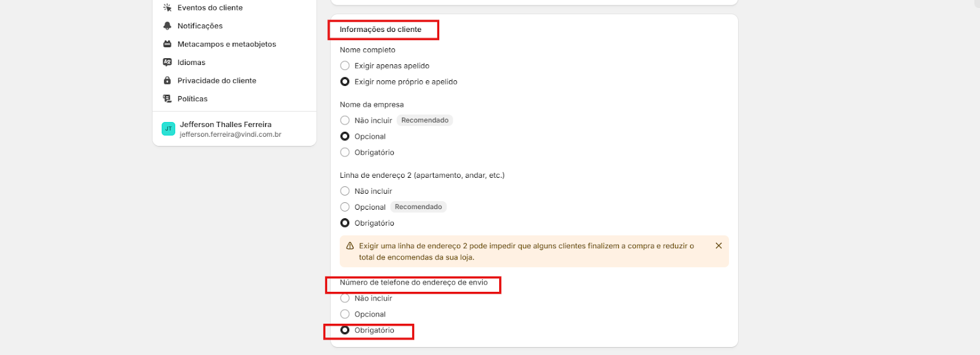Click the Notificações bell icon

coord(167,26)
